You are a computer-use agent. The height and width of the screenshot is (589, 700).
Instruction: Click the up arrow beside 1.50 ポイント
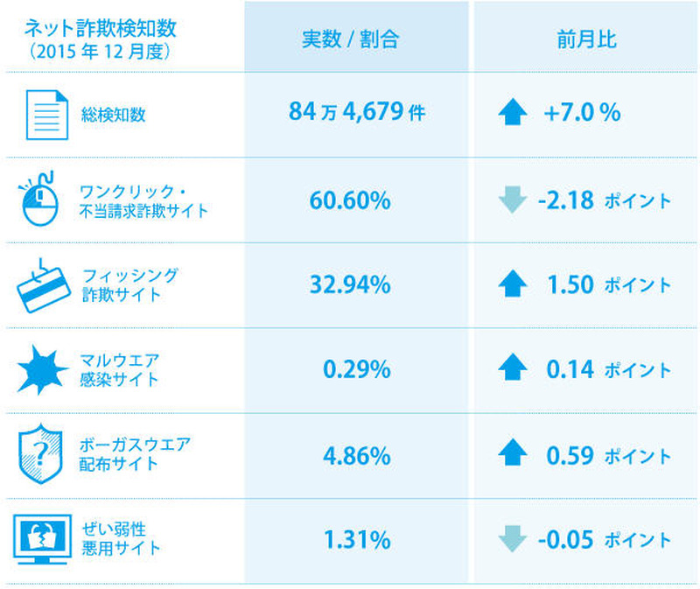[512, 285]
